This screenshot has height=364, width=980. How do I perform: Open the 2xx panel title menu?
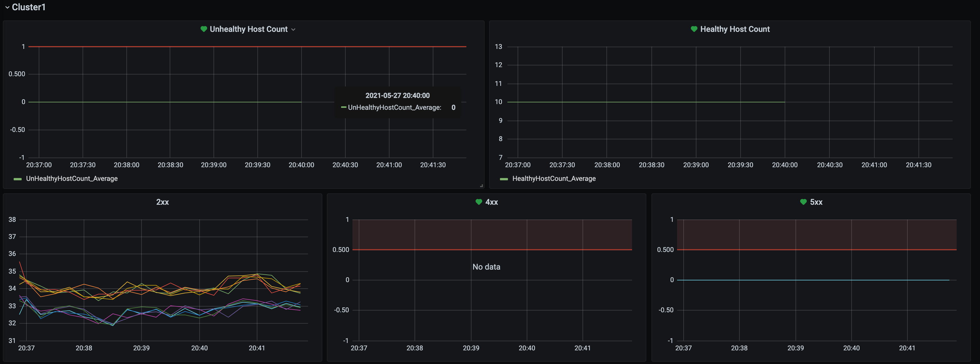163,202
